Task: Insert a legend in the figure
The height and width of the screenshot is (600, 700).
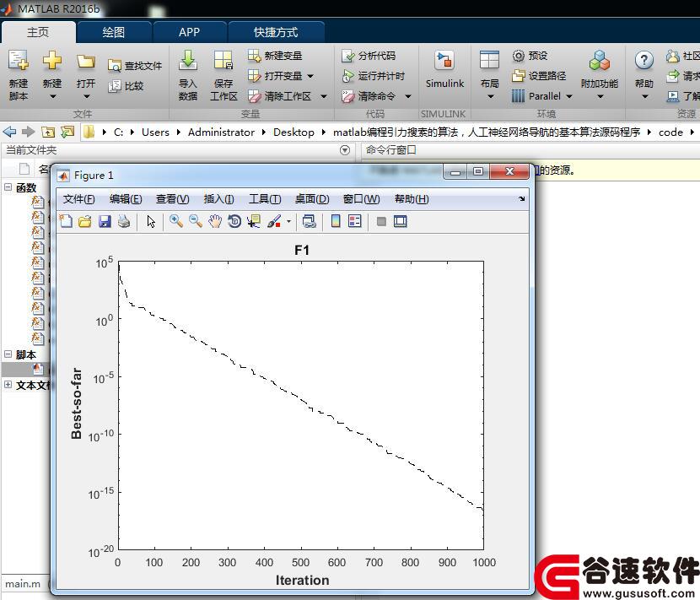Action: click(355, 221)
